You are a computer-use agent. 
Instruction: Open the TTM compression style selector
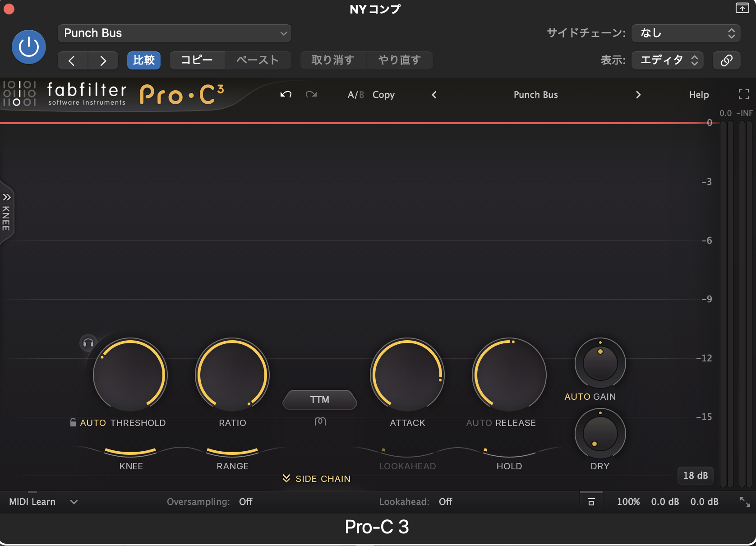[320, 400]
